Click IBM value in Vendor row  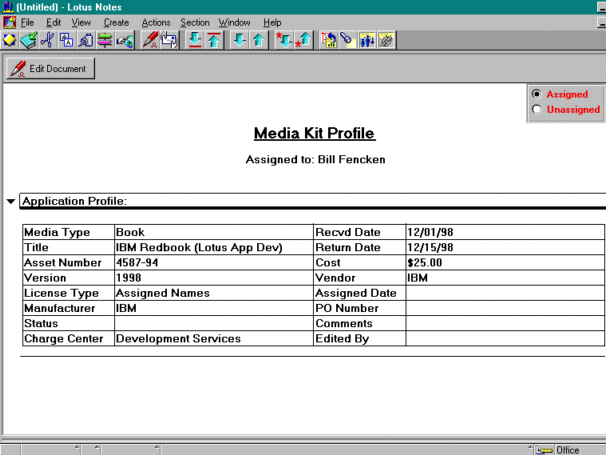point(417,278)
